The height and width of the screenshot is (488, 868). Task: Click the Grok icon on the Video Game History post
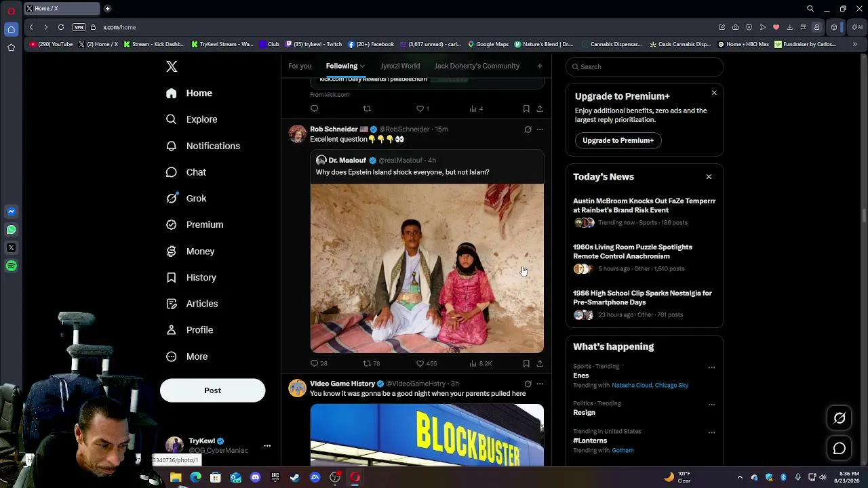coord(528,384)
